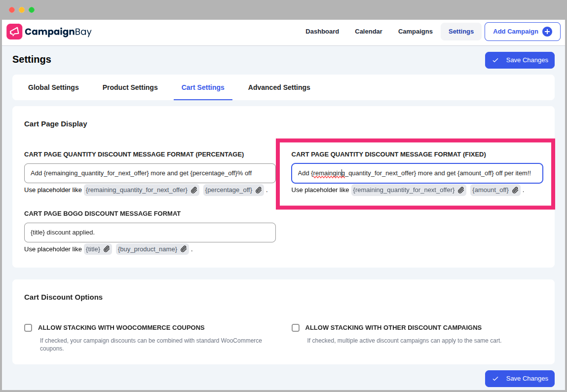The height and width of the screenshot is (392, 567).
Task: Click paperclip icon next to {title} placeholder
Action: pyautogui.click(x=107, y=249)
